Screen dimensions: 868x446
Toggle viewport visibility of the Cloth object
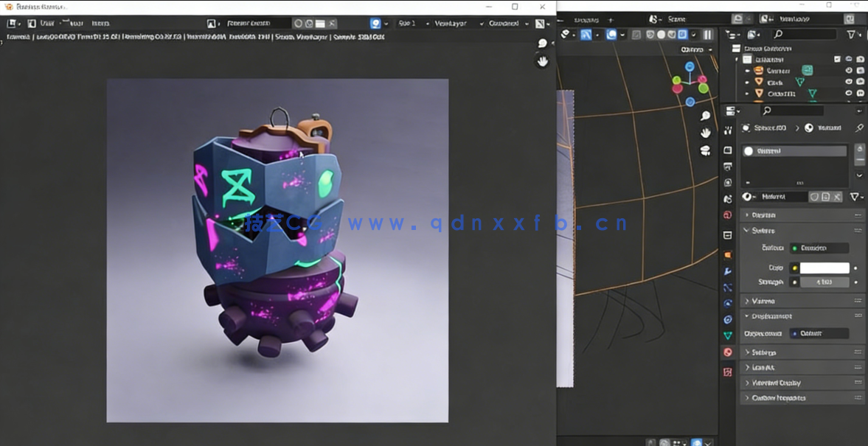click(x=848, y=82)
